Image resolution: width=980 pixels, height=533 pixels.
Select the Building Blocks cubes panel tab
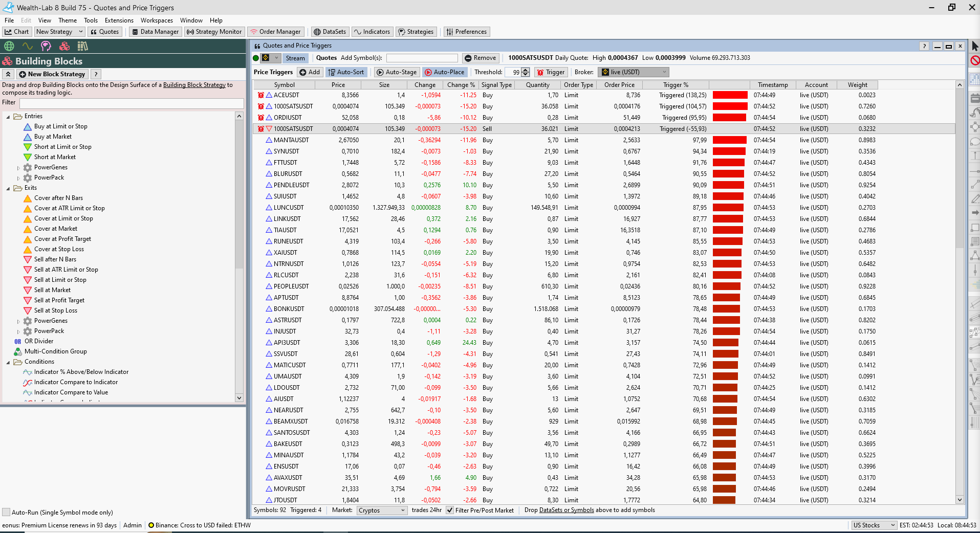coord(64,46)
